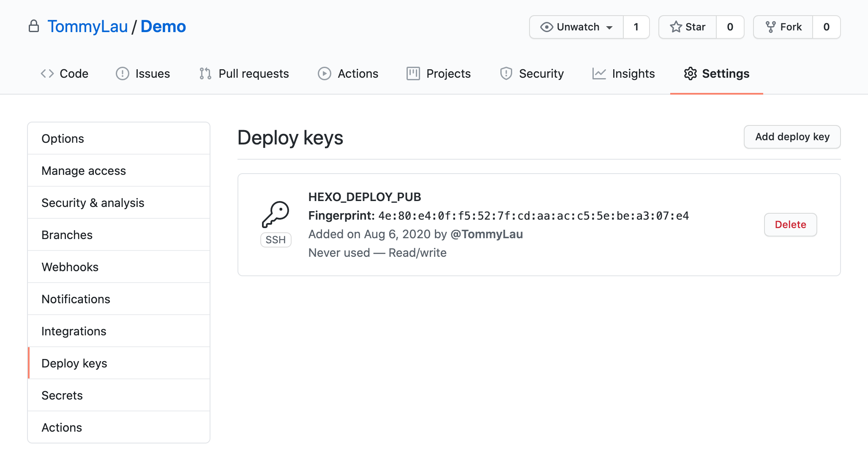Select Secrets in the settings sidebar

pos(62,395)
